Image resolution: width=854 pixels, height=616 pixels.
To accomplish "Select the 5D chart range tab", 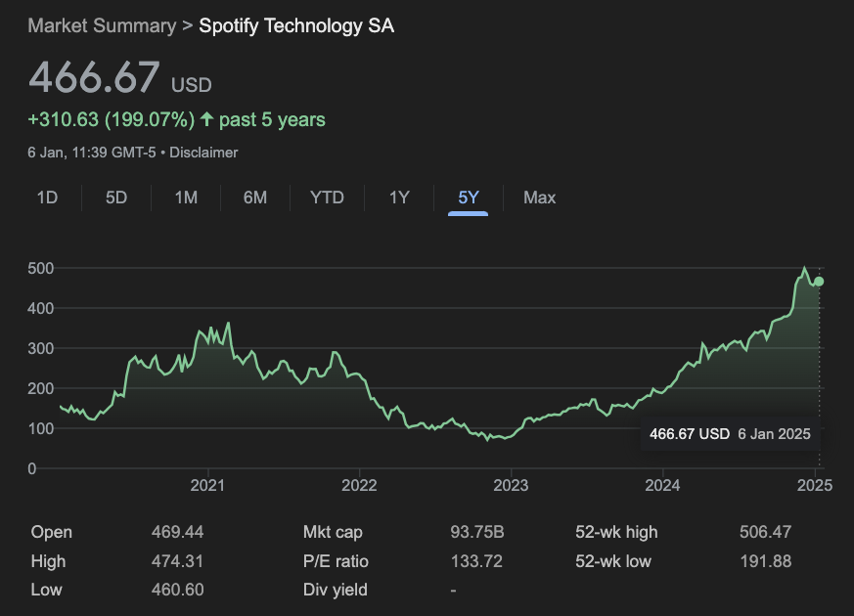I will click(116, 198).
